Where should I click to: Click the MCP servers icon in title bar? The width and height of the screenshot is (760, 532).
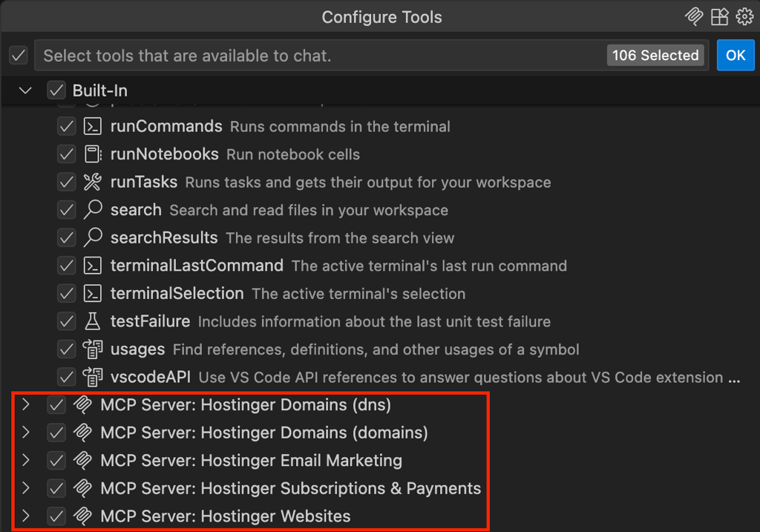tap(694, 17)
